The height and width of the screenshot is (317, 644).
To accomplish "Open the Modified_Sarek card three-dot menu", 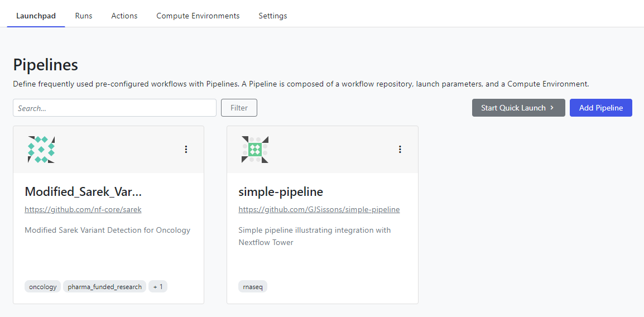I will click(186, 150).
